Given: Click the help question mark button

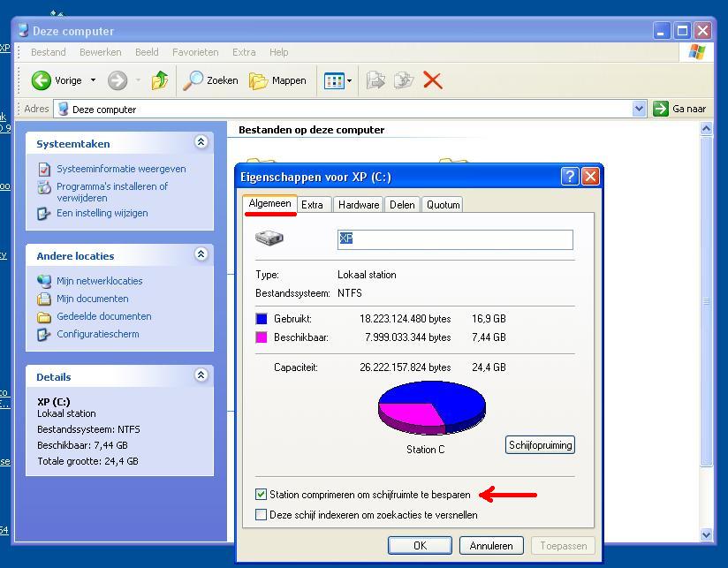Looking at the screenshot, I should click(570, 177).
